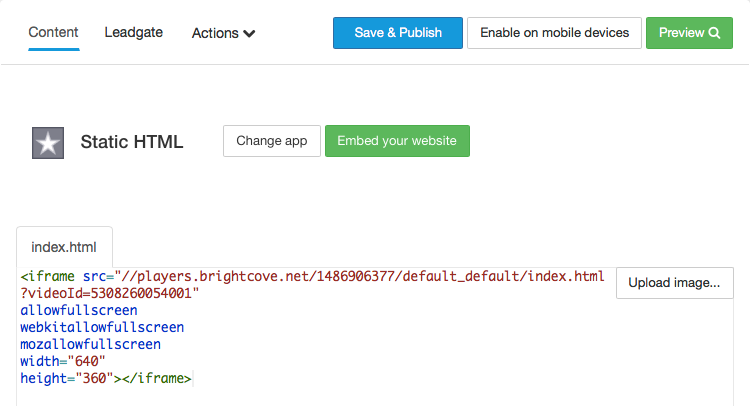Click Enable on mobile devices
The image size is (750, 406).
point(554,33)
